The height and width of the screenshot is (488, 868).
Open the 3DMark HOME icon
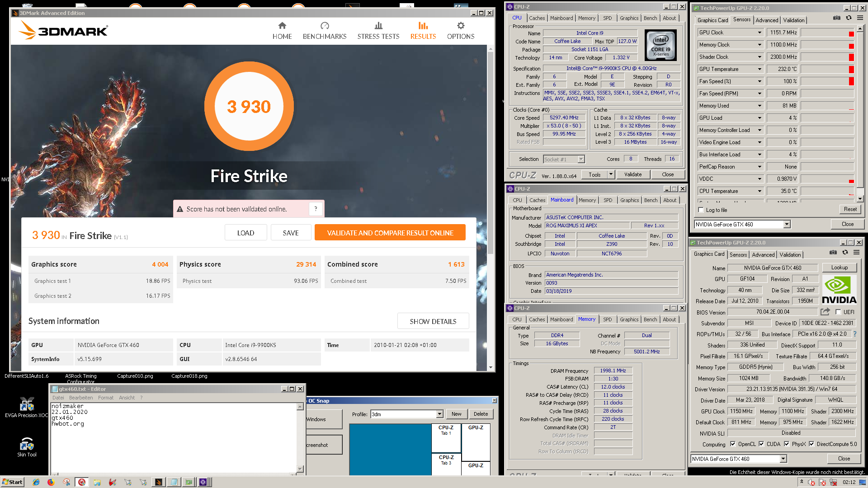282,26
